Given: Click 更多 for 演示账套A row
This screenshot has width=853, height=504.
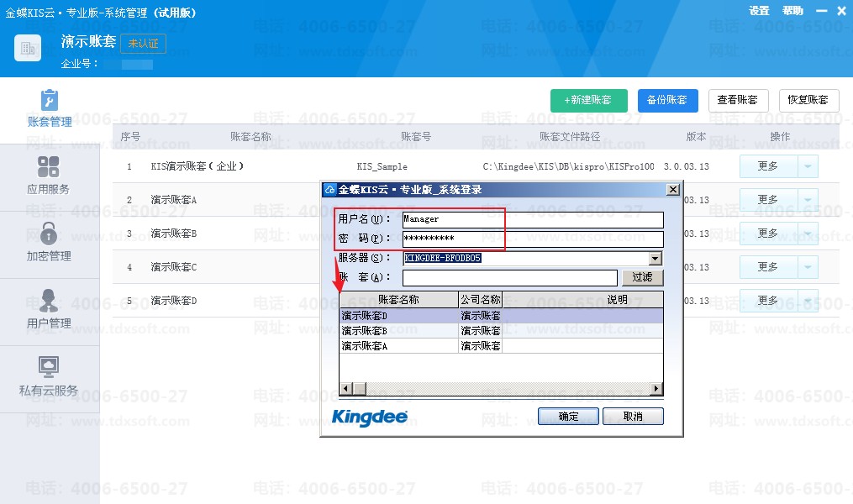Looking at the screenshot, I should pos(768,200).
